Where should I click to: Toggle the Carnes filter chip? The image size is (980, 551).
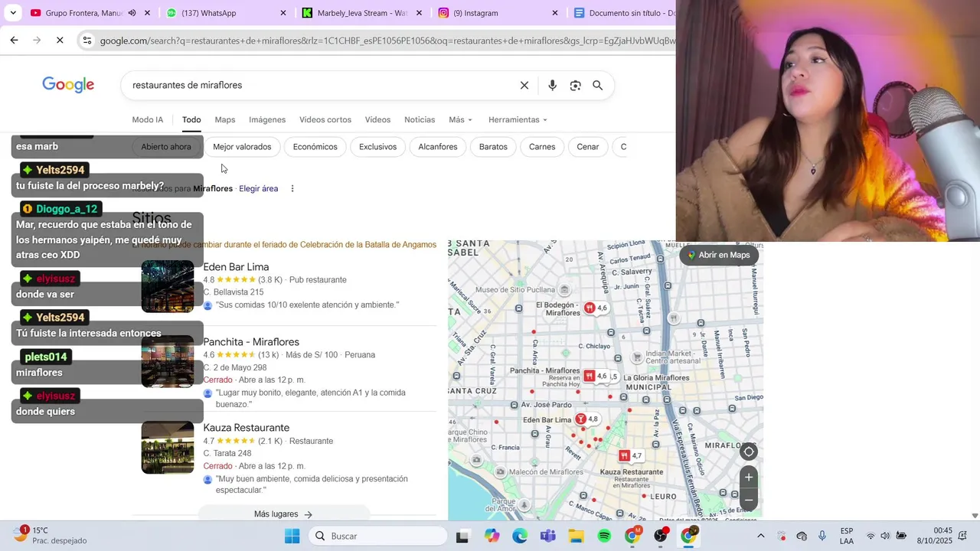point(542,147)
